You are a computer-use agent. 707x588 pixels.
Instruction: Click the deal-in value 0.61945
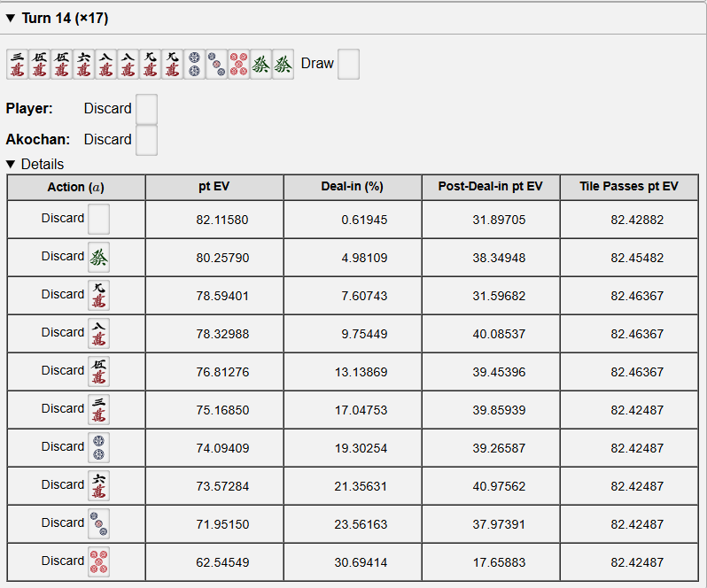click(364, 220)
